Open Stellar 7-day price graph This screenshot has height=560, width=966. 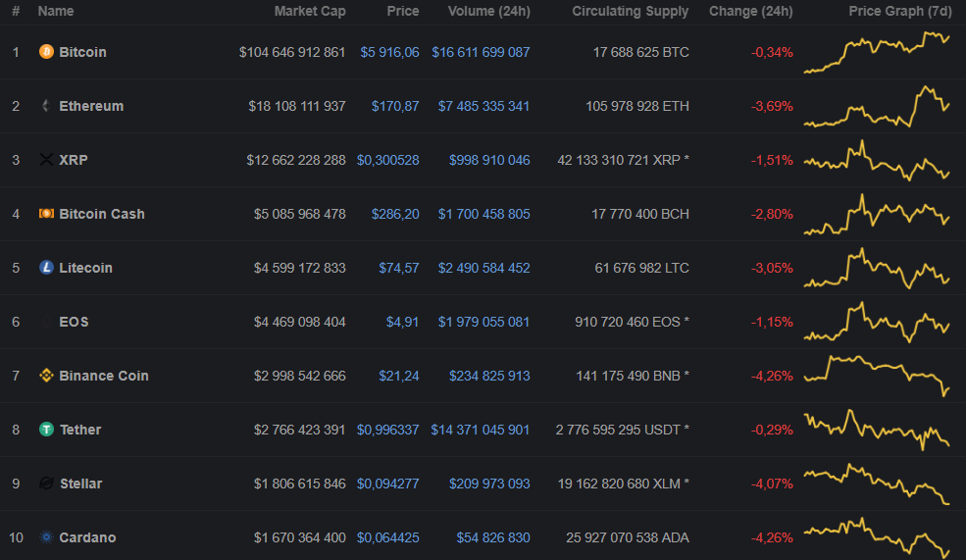[x=877, y=484]
